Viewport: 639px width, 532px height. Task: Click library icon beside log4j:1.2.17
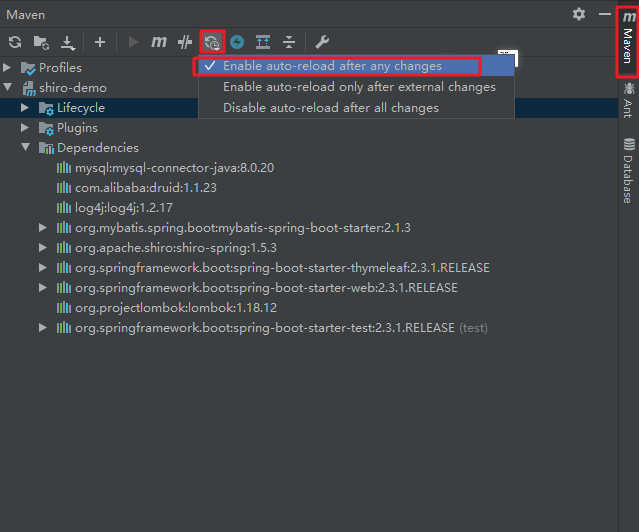(x=64, y=208)
